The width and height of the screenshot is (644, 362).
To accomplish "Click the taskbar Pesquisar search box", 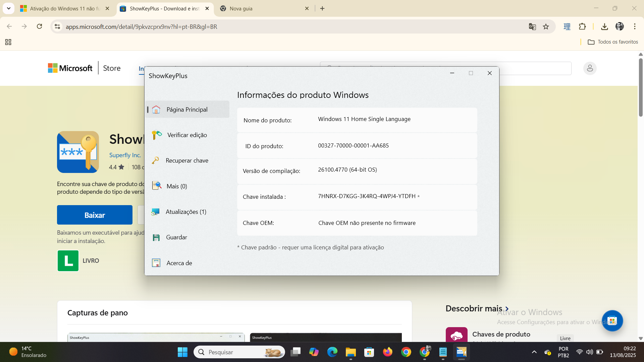I will [239, 352].
